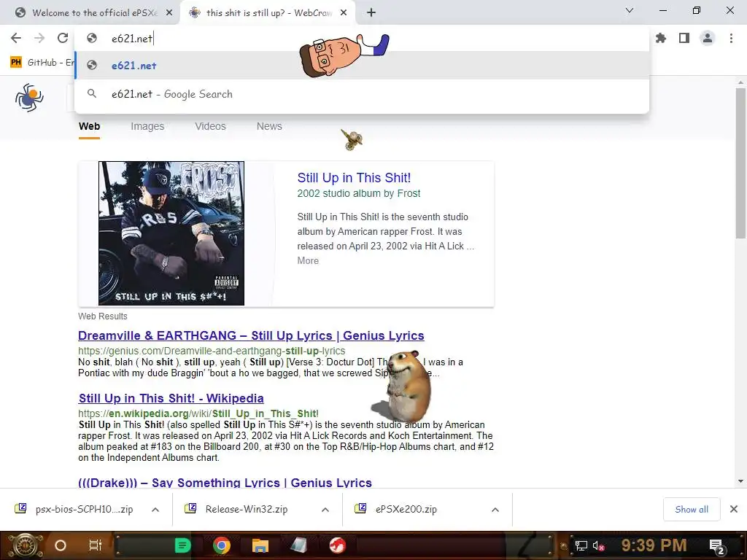Click the address bar with e621.net
Viewport: 747px width, 560px height.
pyautogui.click(x=362, y=38)
